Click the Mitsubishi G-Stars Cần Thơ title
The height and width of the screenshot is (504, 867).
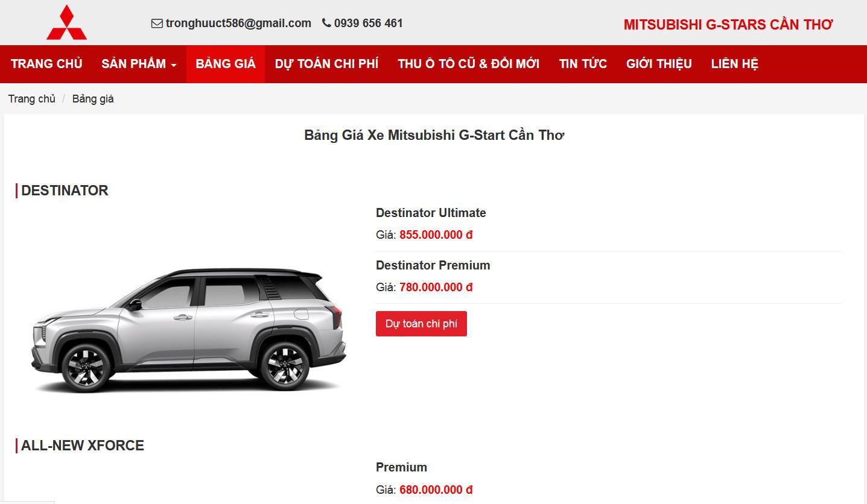click(x=728, y=25)
